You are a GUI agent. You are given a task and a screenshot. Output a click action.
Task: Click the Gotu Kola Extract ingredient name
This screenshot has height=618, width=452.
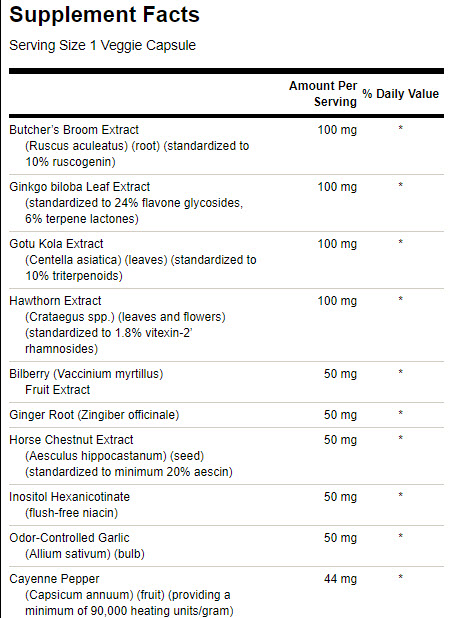point(56,244)
